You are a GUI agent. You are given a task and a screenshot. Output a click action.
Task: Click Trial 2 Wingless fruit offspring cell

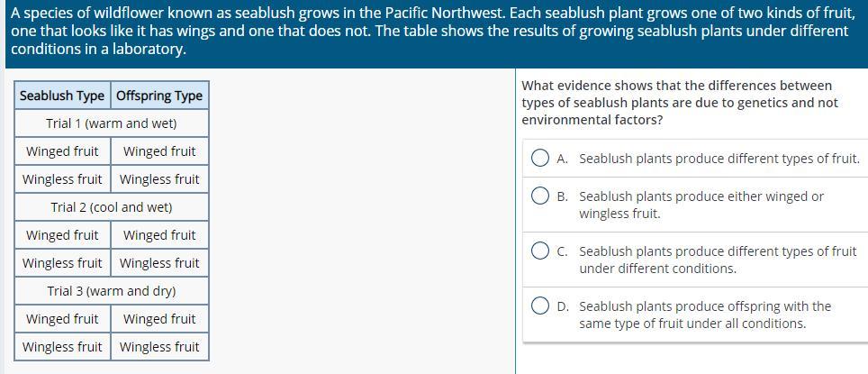159,263
